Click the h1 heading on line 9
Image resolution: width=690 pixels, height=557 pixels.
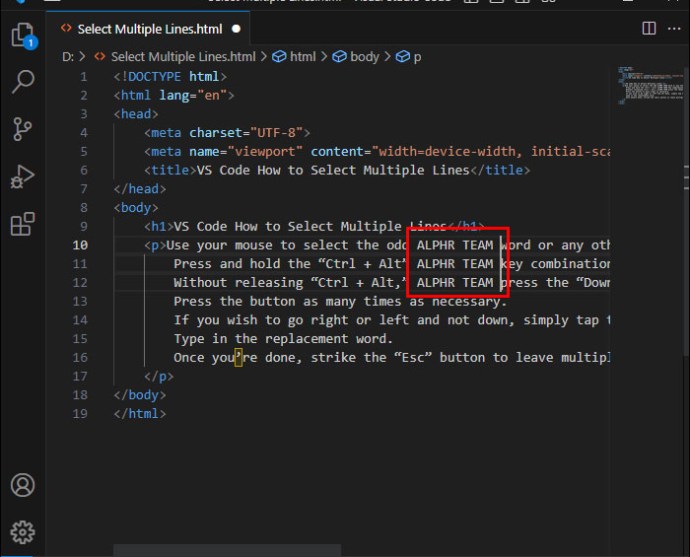point(314,227)
